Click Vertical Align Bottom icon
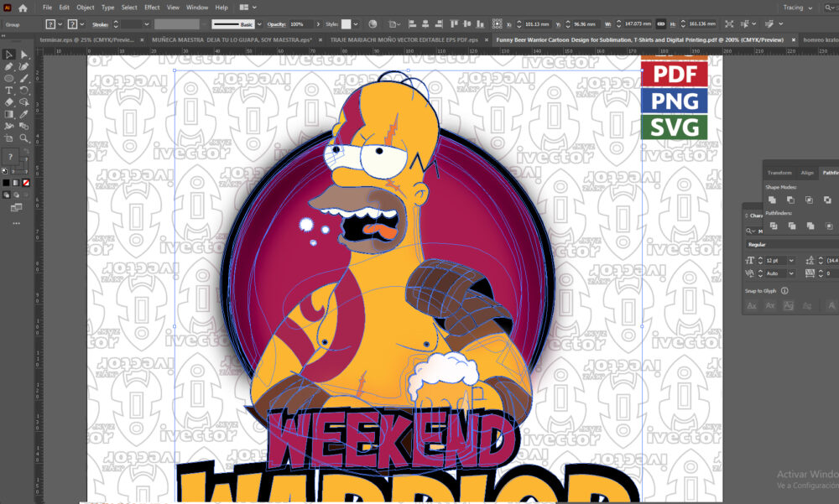839x504 pixels. point(481,24)
